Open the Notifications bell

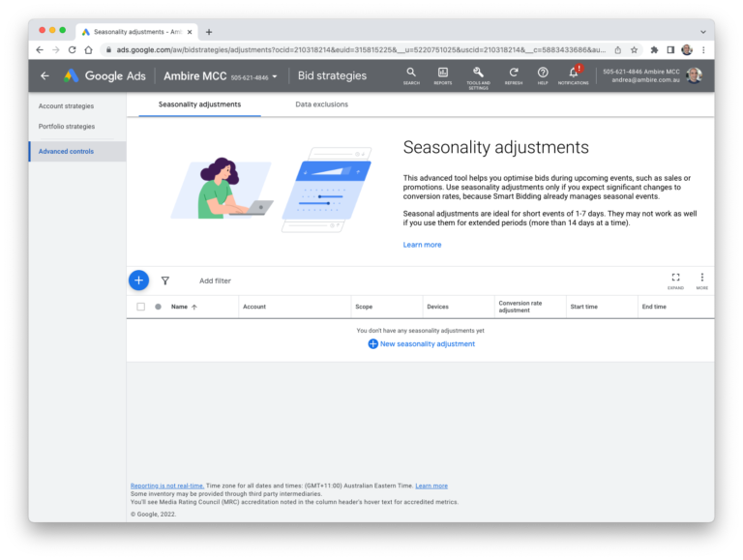574,74
